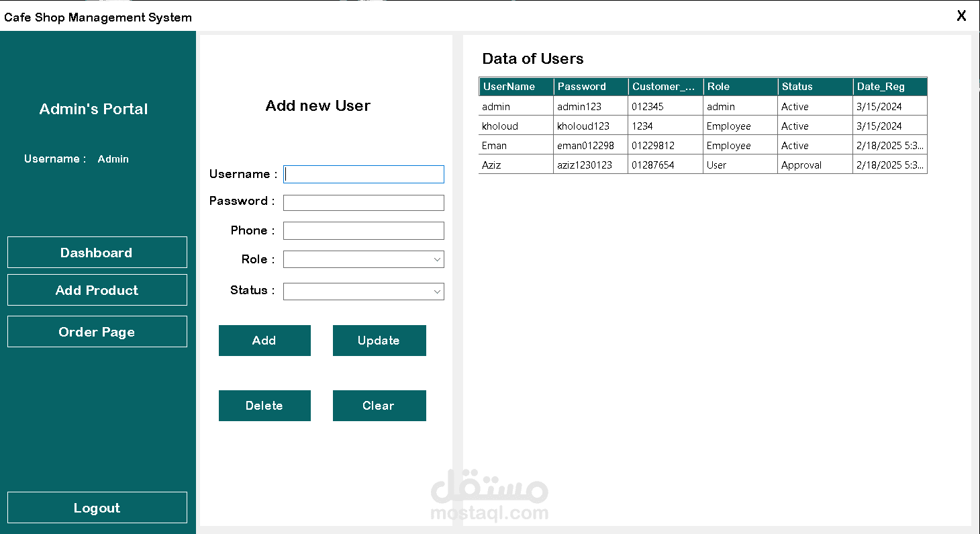Open the Order Page from sidebar
Screen dimensions: 980x534
(97, 332)
